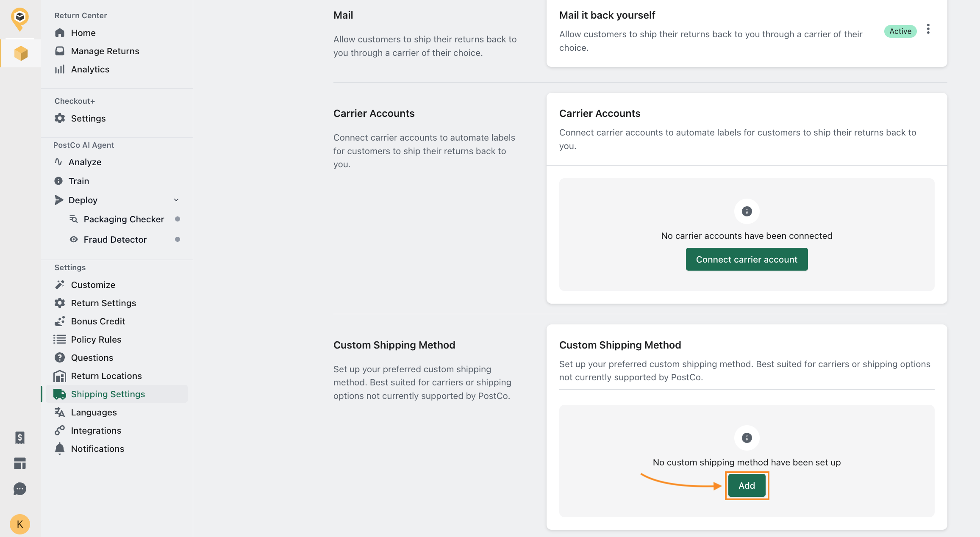Open the three-dot menu for Mail it back yourself
Viewport: 980px width, 537px height.
coord(928,29)
